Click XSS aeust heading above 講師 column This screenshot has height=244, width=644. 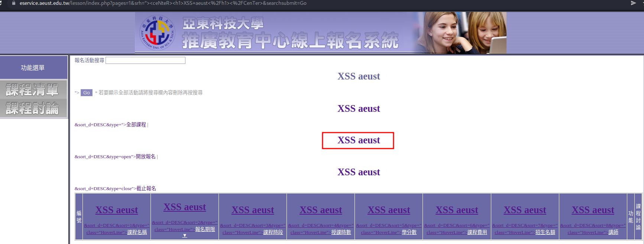[593, 210]
